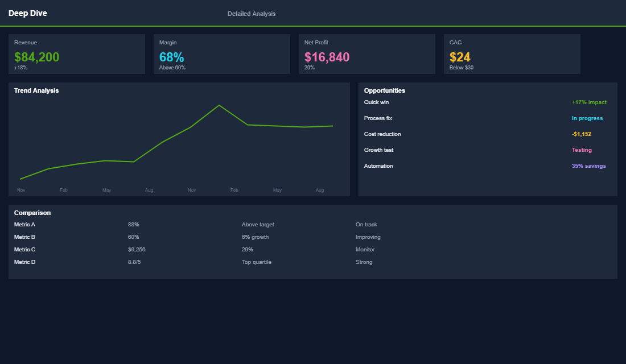Open the Process fix opportunity
The height and width of the screenshot is (364, 626).
[488, 118]
